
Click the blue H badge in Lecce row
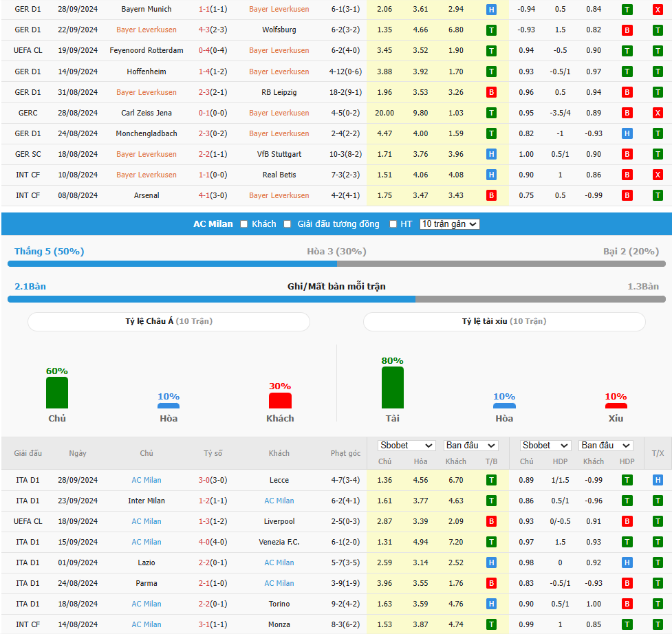[658, 480]
